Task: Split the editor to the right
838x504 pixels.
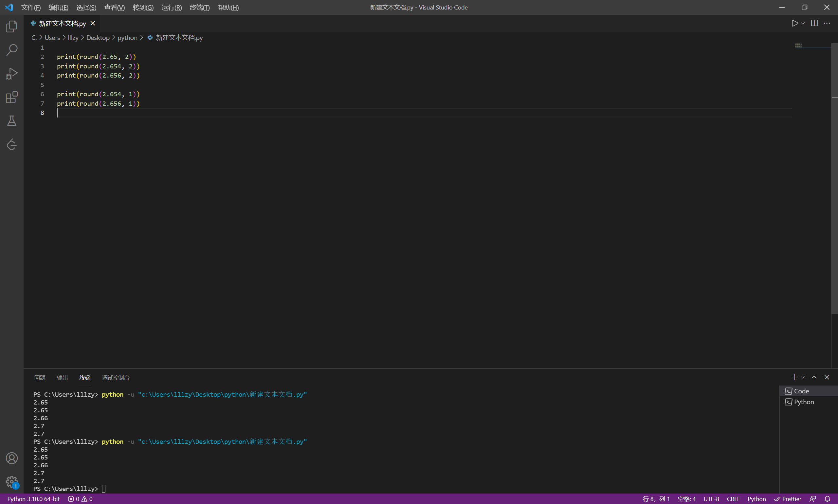Action: click(x=814, y=24)
